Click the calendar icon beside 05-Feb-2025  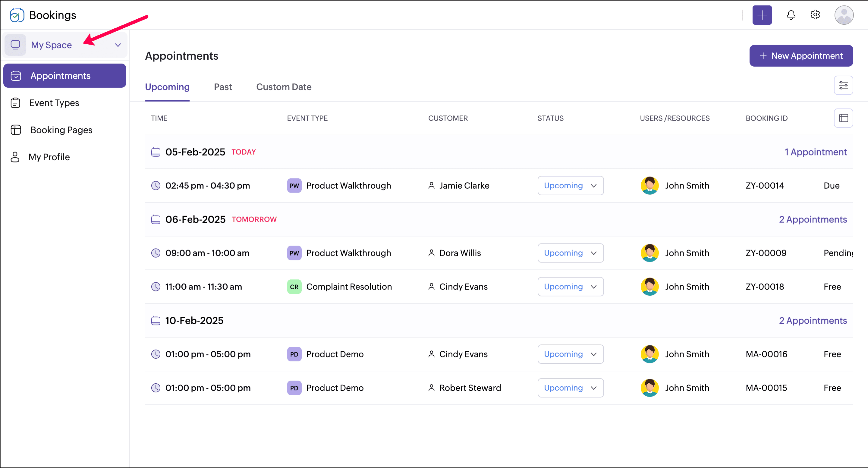click(x=156, y=152)
